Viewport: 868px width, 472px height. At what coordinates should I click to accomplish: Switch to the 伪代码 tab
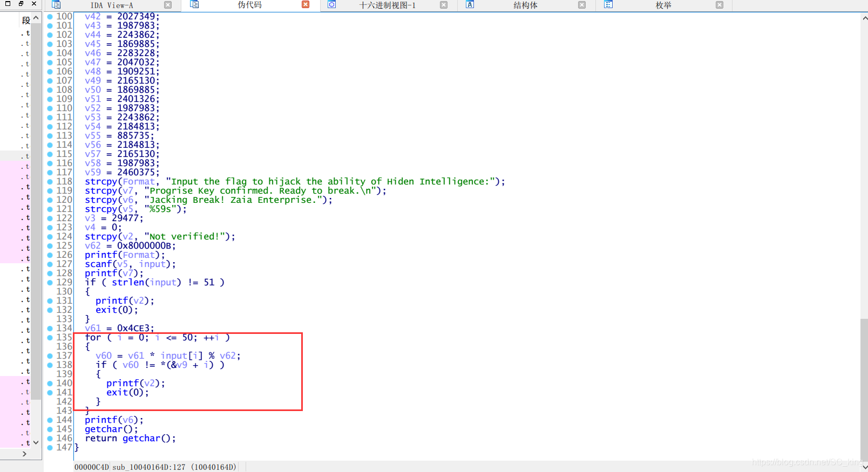250,5
